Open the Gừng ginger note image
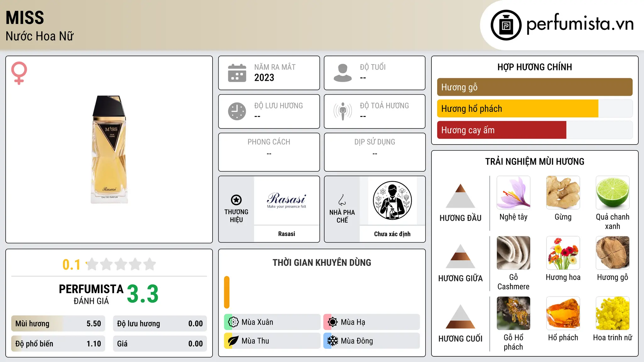The image size is (644, 362). [x=563, y=193]
